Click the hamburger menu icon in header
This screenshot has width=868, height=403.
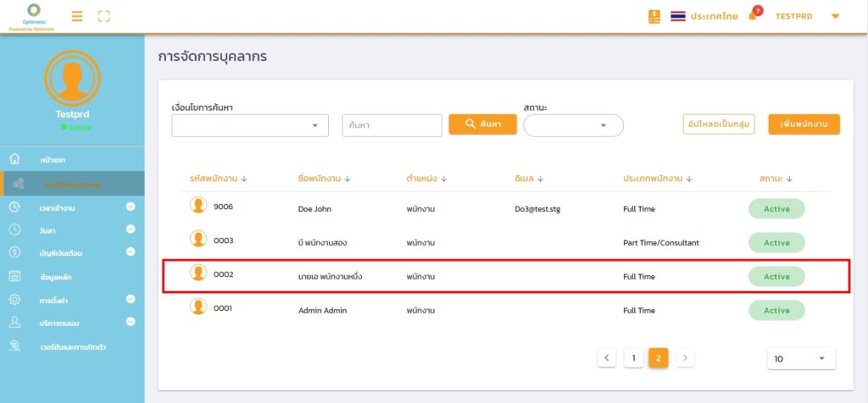(x=77, y=16)
